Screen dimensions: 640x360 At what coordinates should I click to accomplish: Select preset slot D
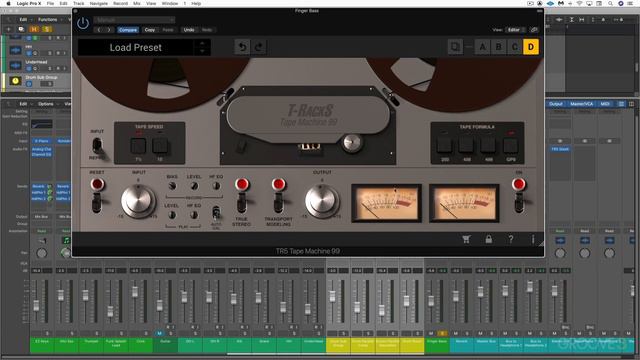point(531,47)
